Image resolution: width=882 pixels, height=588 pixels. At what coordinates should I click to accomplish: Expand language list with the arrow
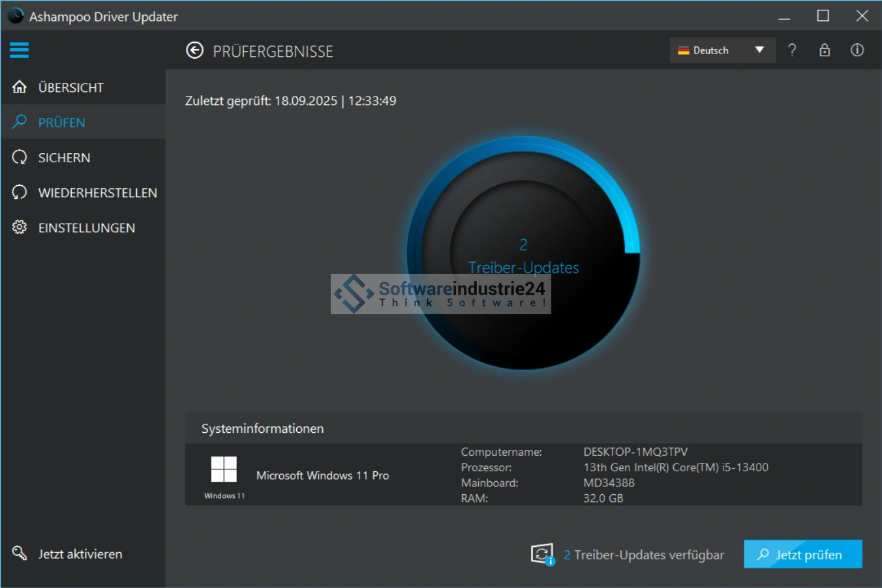759,50
